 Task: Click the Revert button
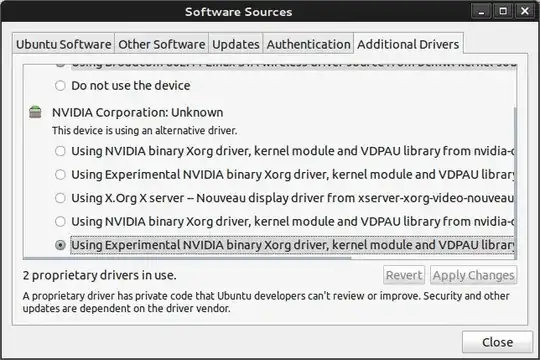point(404,275)
